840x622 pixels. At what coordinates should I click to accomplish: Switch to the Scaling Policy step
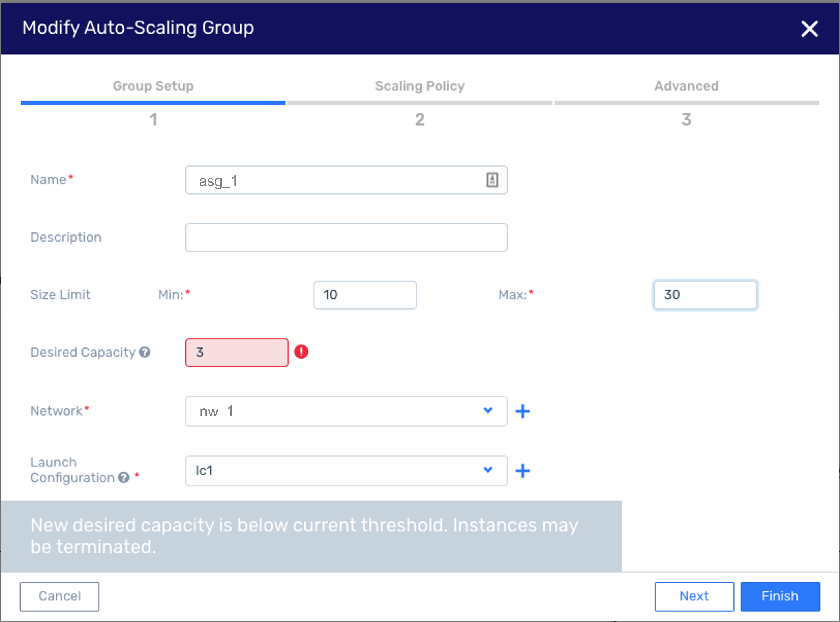pyautogui.click(x=420, y=86)
